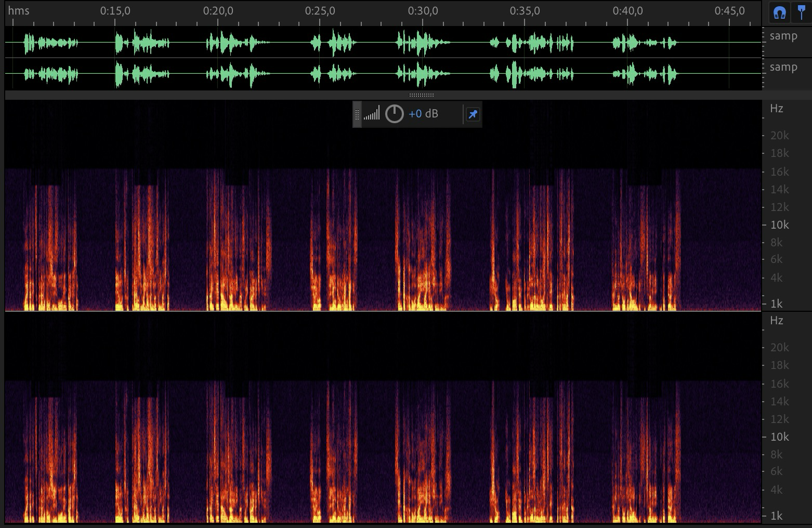The image size is (812, 528).
Task: Click the upper spectrogram Hz scale label
Action: click(x=776, y=109)
